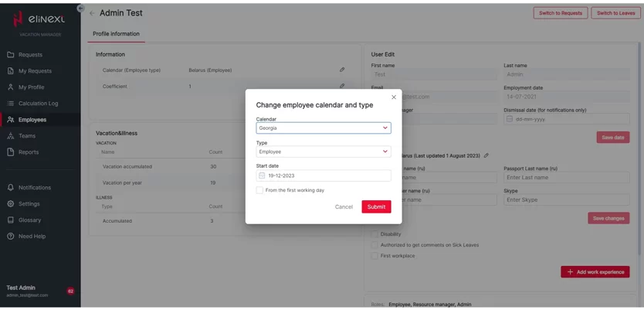Image resolution: width=644 pixels, height=310 pixels.
Task: Click the Passport Last name (ru) field
Action: [566, 178]
